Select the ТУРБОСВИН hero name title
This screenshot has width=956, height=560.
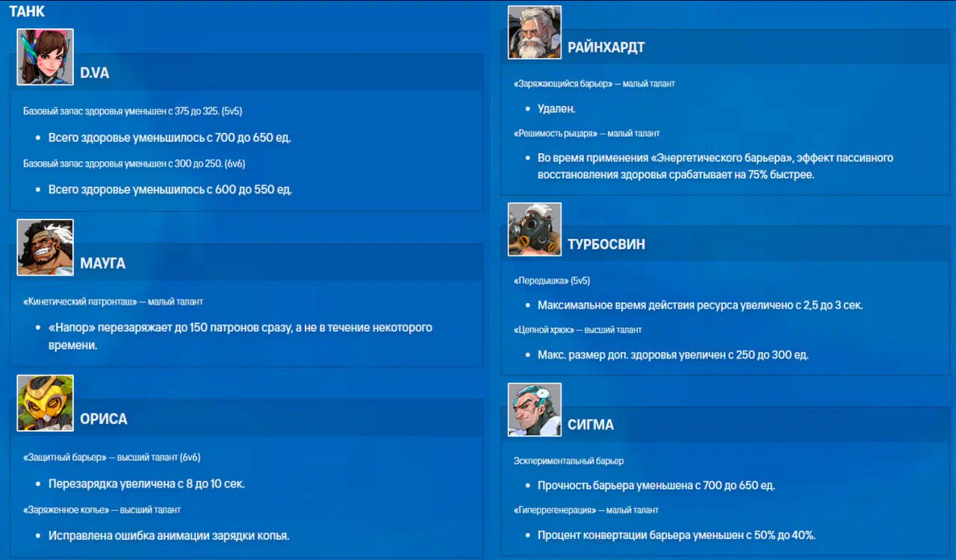click(606, 245)
